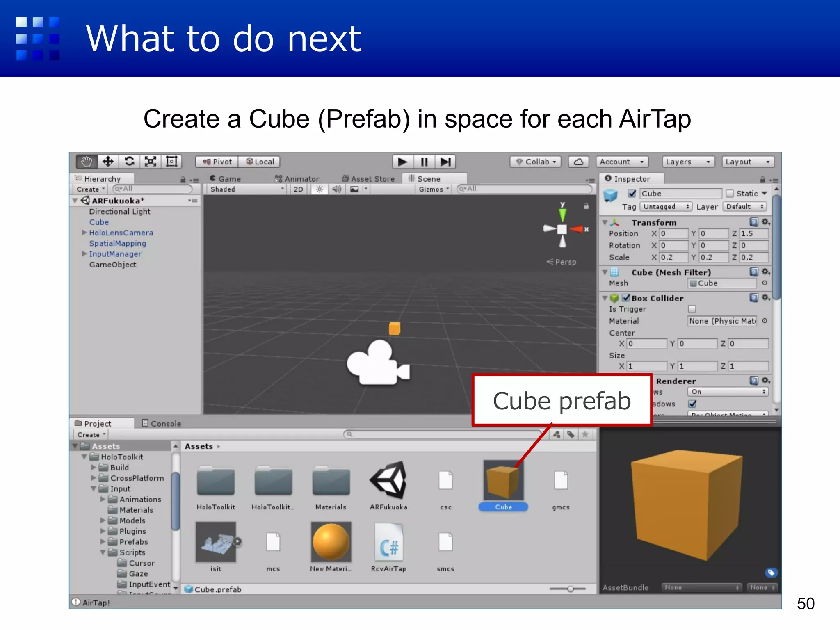The height and width of the screenshot is (630, 840).
Task: Toggle Cube active checkbox in Inspector
Action: tap(632, 194)
